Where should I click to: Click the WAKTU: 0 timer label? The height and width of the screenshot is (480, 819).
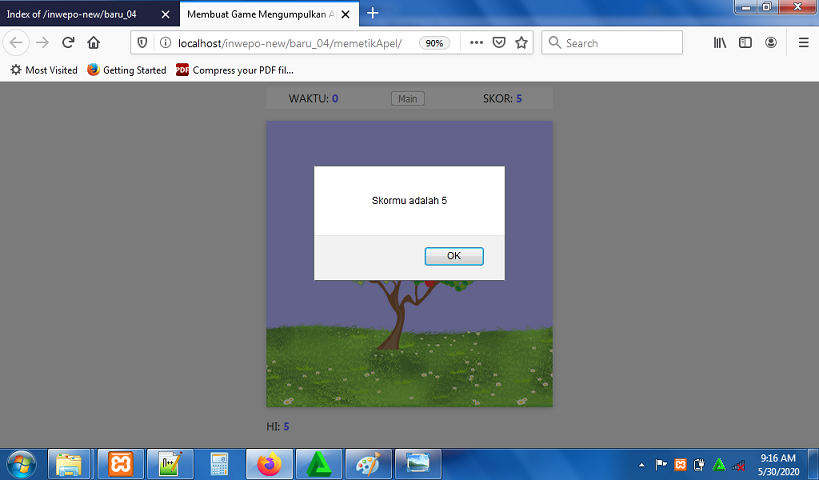[x=313, y=99]
